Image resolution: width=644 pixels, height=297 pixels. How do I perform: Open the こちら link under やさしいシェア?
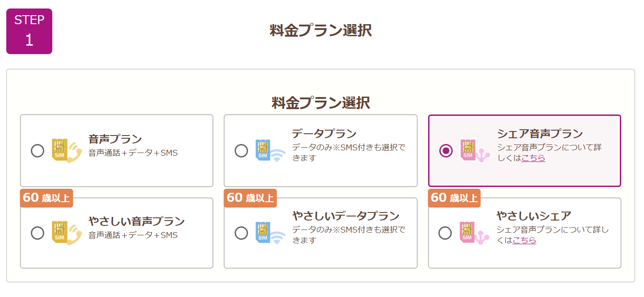point(524,240)
